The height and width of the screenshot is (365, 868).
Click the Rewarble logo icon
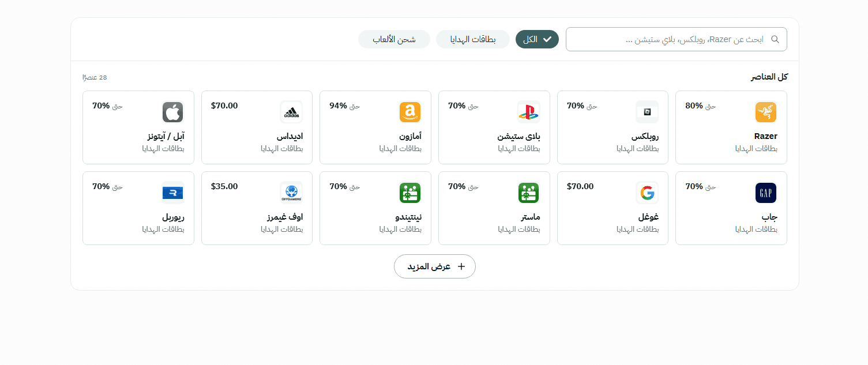[x=173, y=193]
